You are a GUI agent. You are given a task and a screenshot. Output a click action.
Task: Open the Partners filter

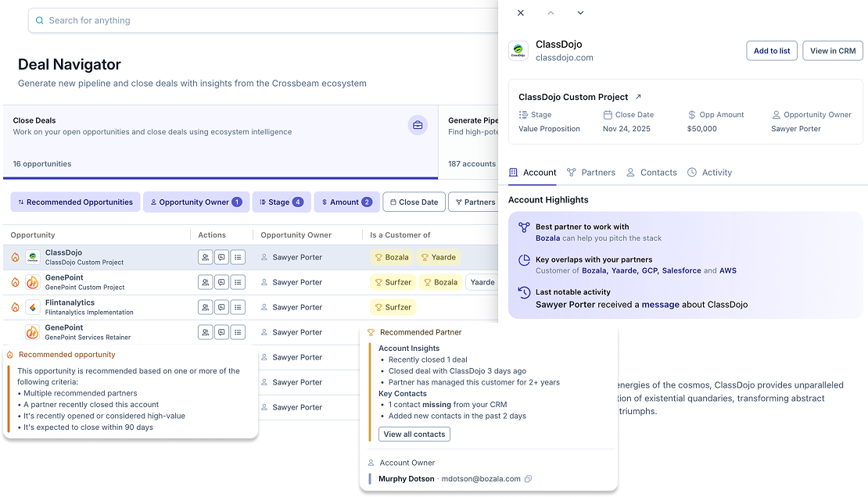coord(474,202)
